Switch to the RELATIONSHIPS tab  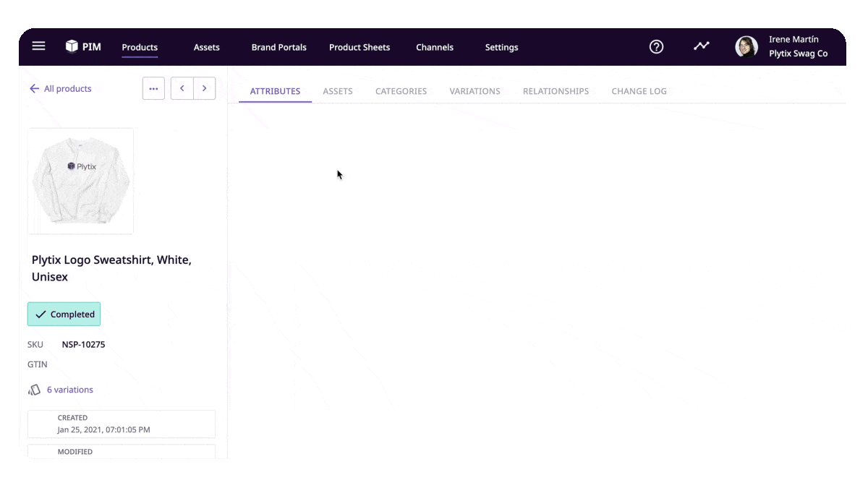[556, 91]
